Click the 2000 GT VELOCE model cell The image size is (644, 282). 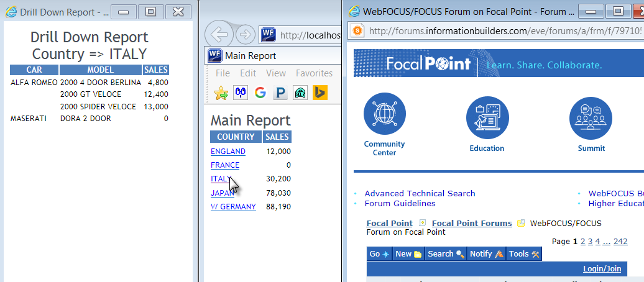(91, 94)
